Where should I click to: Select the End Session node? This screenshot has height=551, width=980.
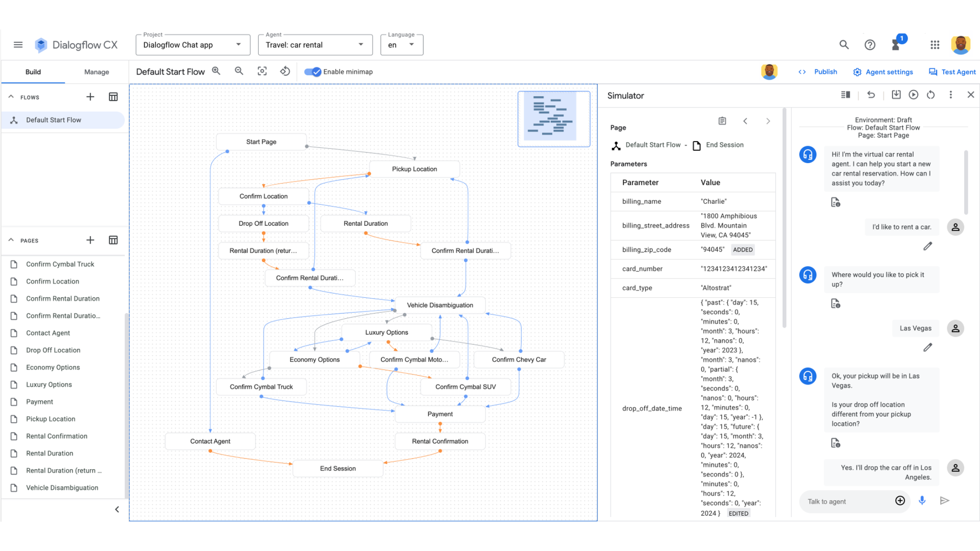(x=338, y=468)
